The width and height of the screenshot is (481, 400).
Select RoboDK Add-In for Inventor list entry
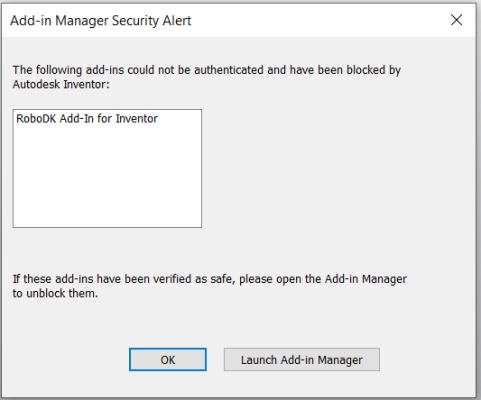pyautogui.click(x=87, y=119)
